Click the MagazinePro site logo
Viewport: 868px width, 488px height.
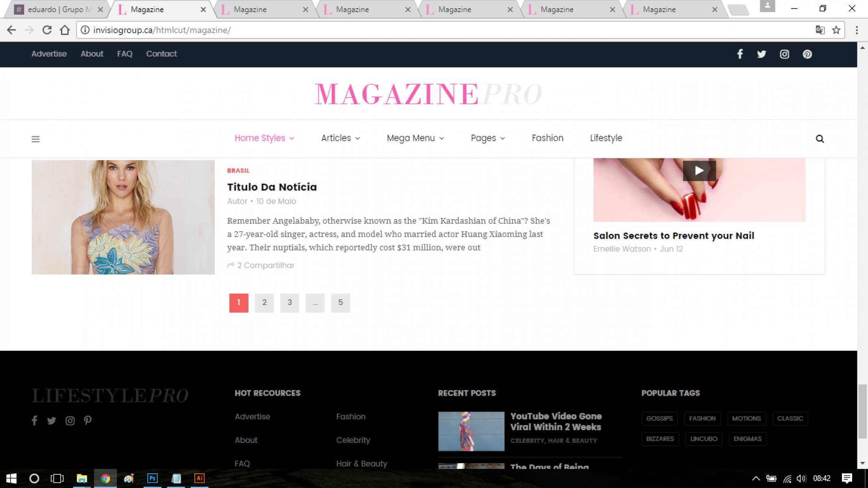pos(428,94)
